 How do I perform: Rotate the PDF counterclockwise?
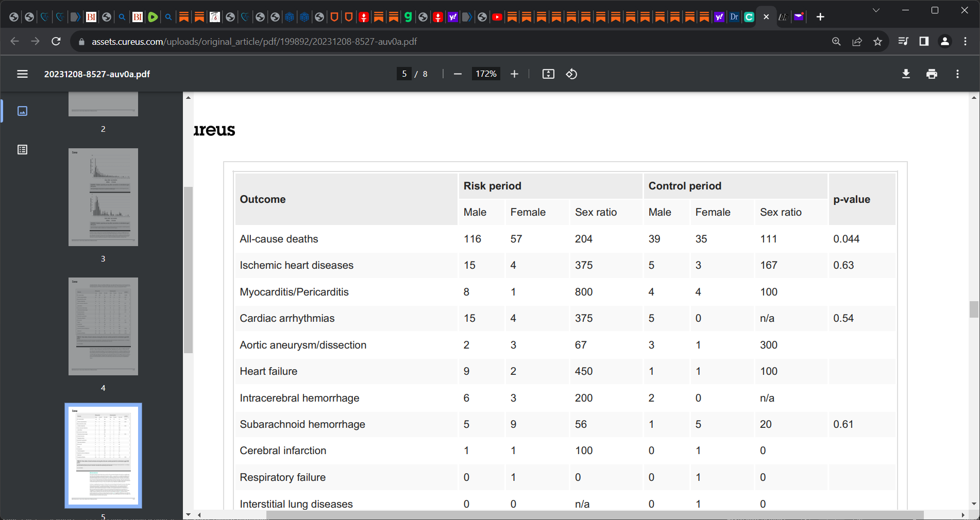[571, 74]
